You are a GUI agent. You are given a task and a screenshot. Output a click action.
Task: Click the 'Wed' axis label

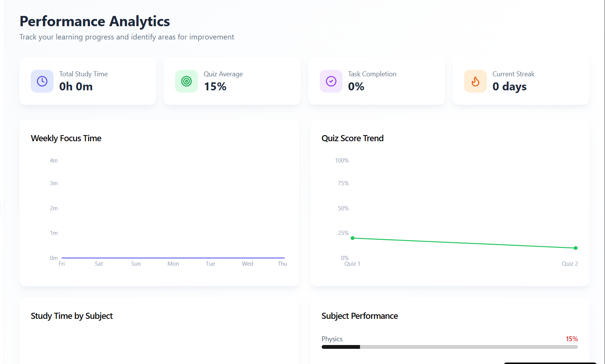248,264
